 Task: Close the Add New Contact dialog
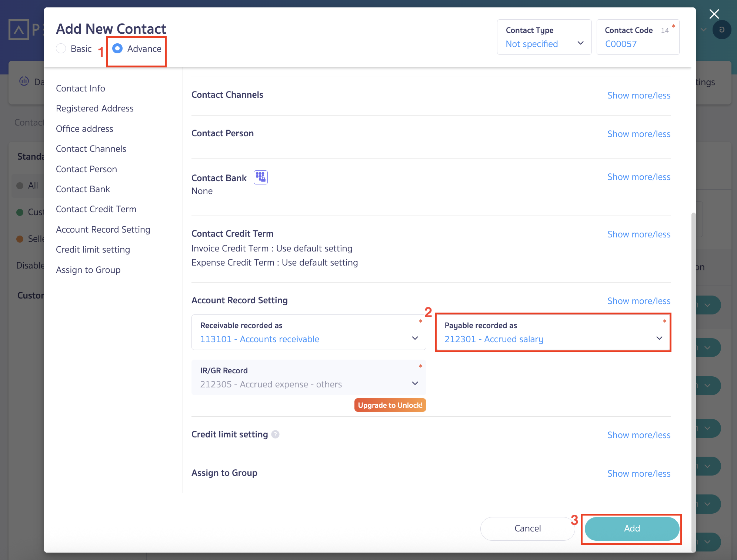tap(714, 14)
